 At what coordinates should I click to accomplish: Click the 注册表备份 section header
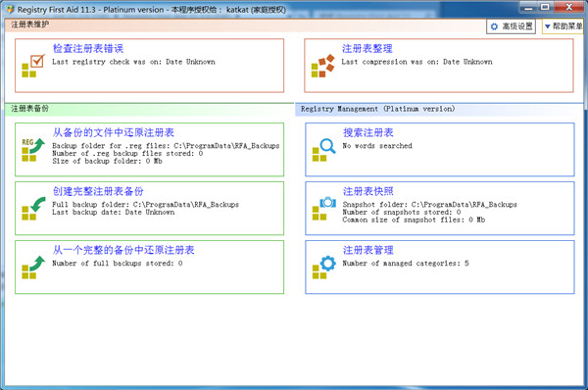point(30,109)
